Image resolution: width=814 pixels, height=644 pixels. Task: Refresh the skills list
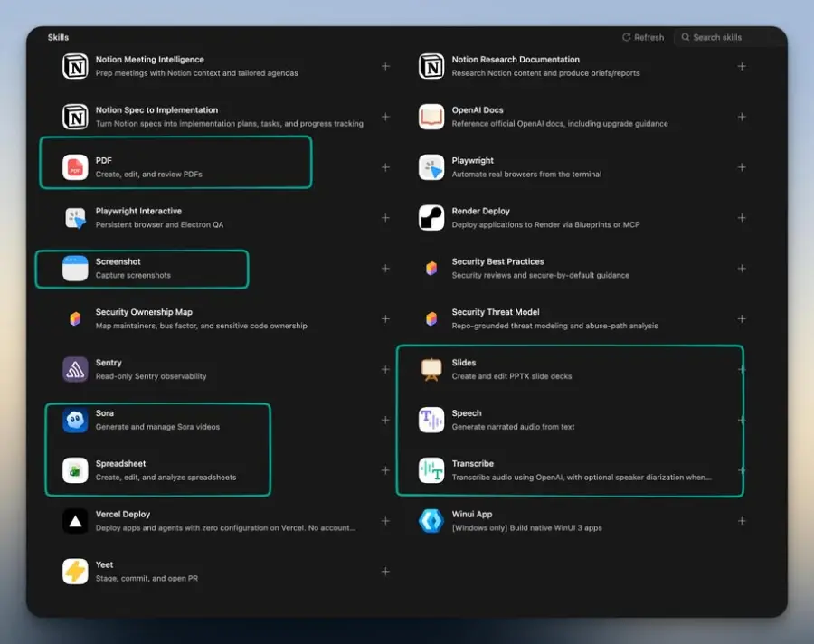coord(643,37)
